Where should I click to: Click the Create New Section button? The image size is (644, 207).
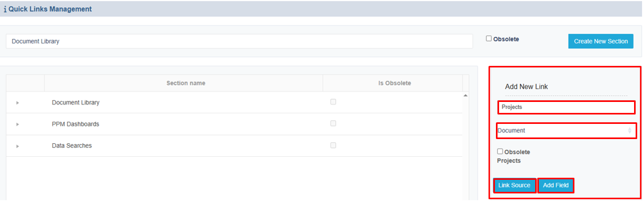click(x=601, y=41)
